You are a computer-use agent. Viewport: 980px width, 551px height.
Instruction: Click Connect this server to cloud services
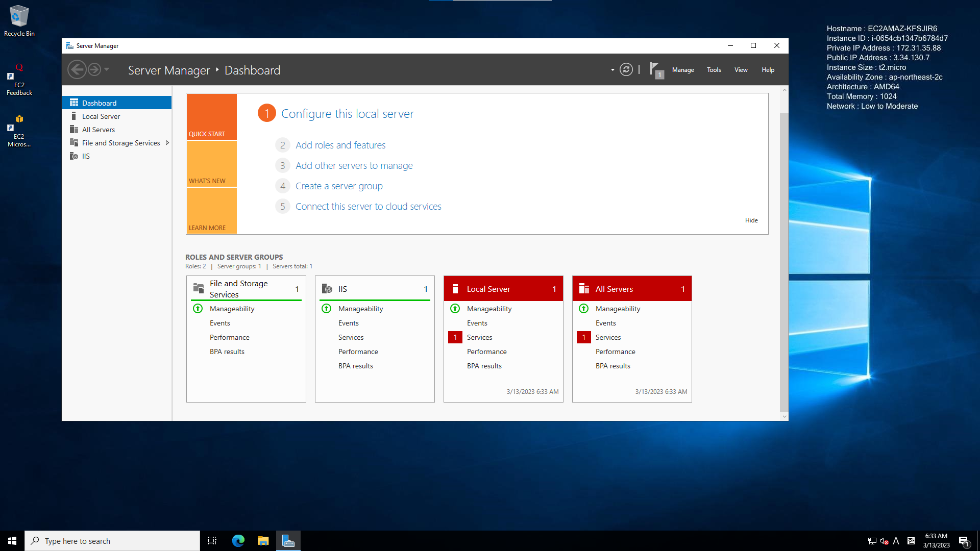click(x=368, y=206)
